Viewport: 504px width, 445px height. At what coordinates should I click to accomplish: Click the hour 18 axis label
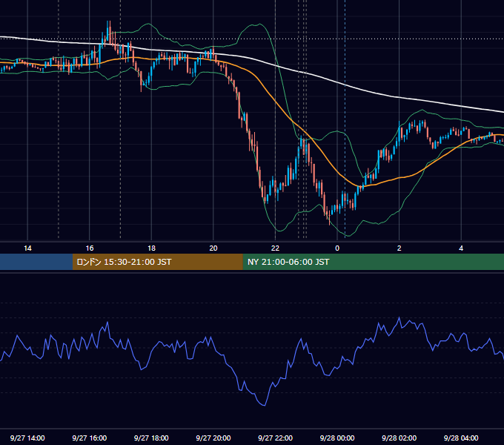click(151, 248)
